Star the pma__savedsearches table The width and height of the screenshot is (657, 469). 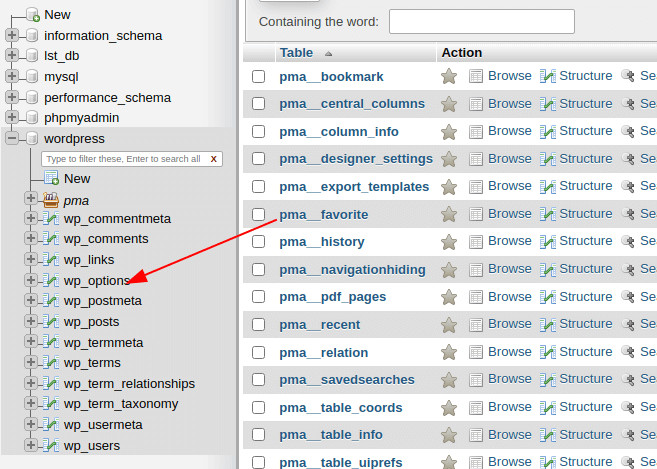pyautogui.click(x=449, y=380)
